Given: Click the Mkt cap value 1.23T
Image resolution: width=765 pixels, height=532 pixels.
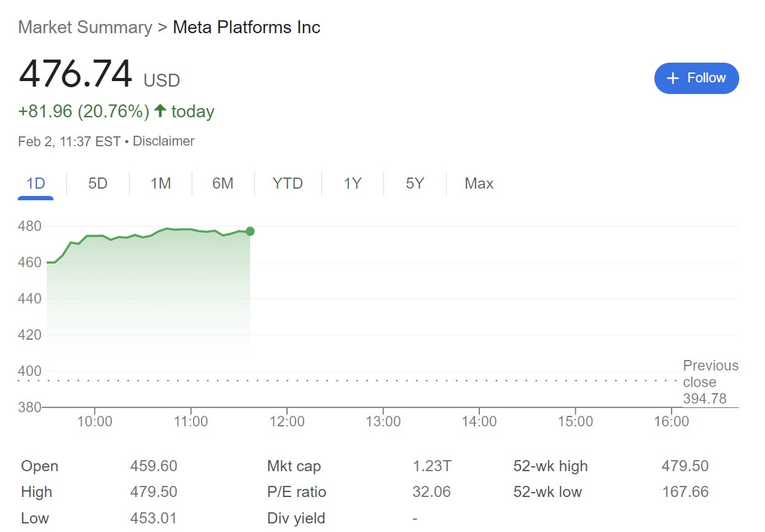Looking at the screenshot, I should [x=431, y=466].
